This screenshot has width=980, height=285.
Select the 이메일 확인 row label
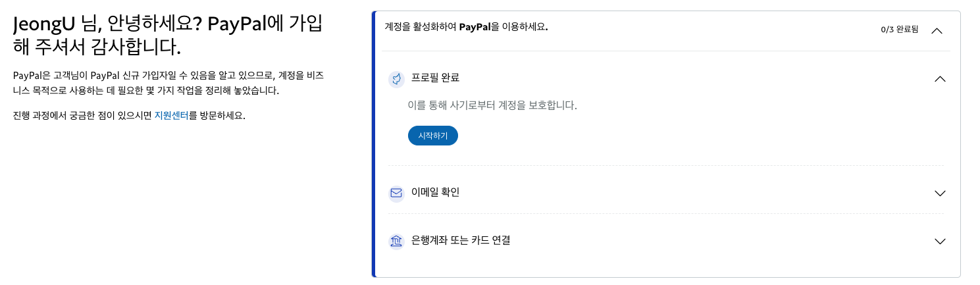435,192
